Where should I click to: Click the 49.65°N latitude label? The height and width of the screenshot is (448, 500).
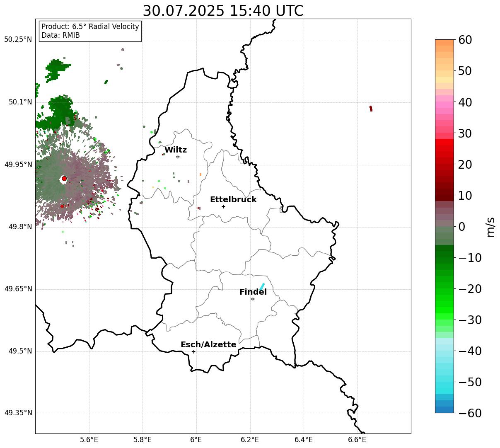click(x=18, y=289)
